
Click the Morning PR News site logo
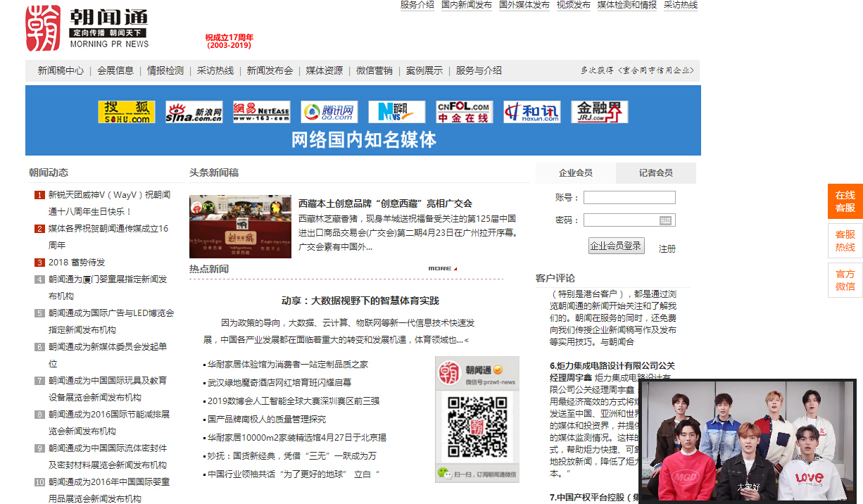(x=87, y=28)
